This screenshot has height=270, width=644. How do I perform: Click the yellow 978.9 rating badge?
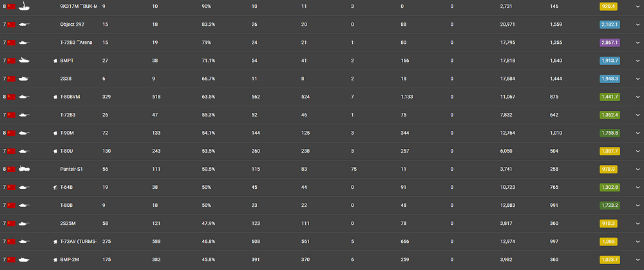(609, 169)
